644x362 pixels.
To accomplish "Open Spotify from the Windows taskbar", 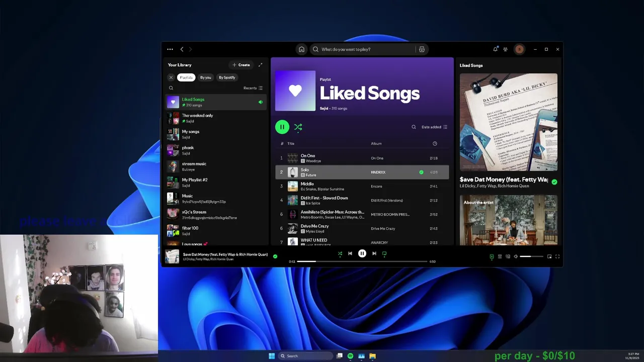I will (x=350, y=356).
